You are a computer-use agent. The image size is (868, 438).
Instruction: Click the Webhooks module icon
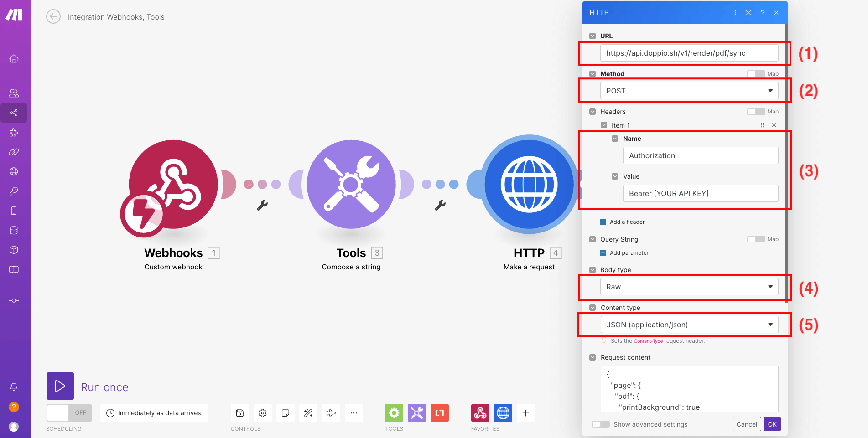(173, 185)
